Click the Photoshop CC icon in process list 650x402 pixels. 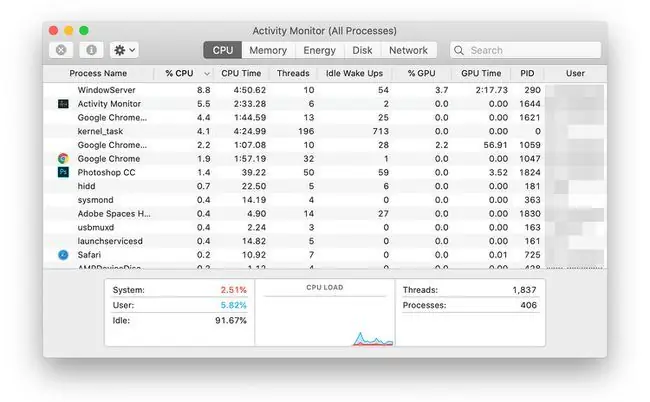coord(63,172)
